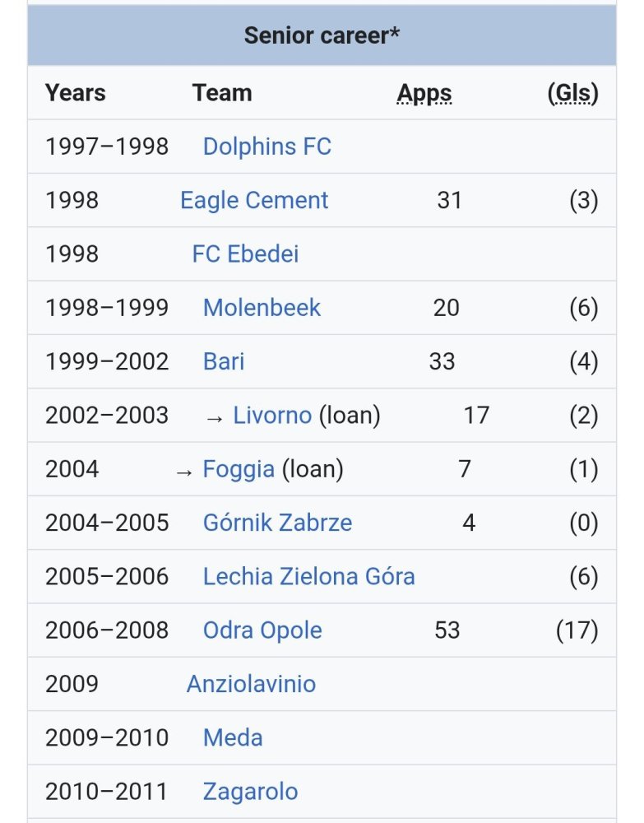Follow the Anziolavinio link

point(251,684)
